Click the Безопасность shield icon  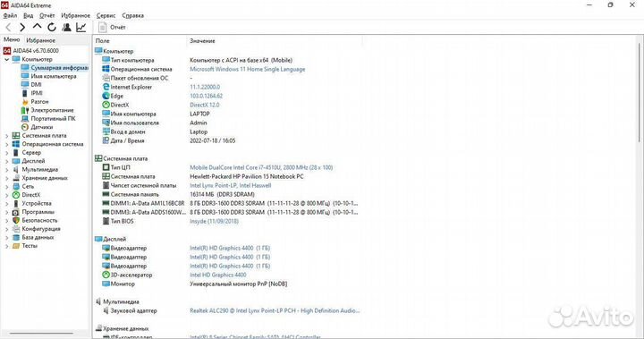click(15, 220)
